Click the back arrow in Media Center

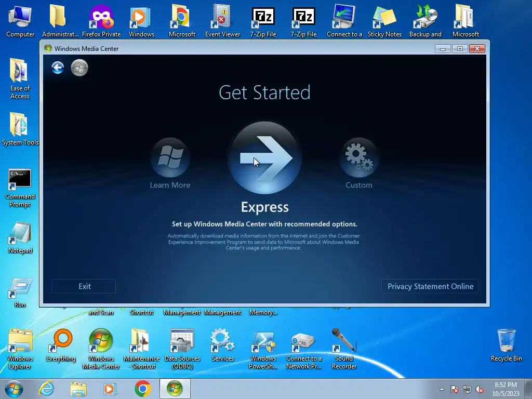point(58,68)
